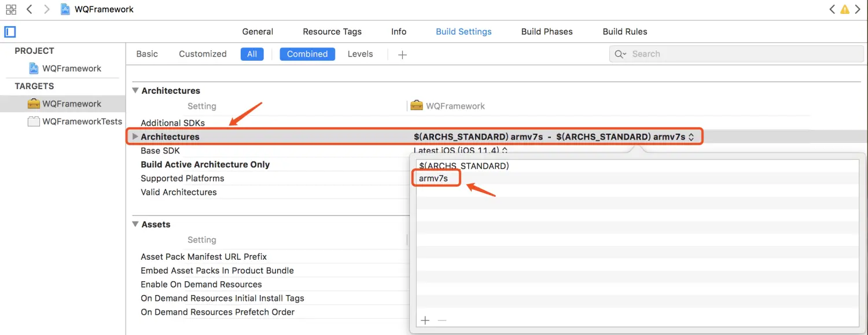
Task: Select Supported Platforms setting
Action: tap(182, 178)
